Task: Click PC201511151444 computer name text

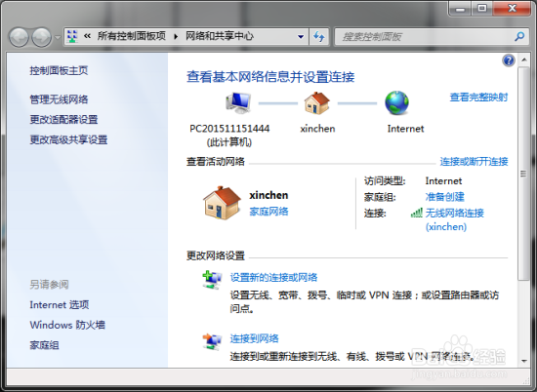Action: (229, 129)
